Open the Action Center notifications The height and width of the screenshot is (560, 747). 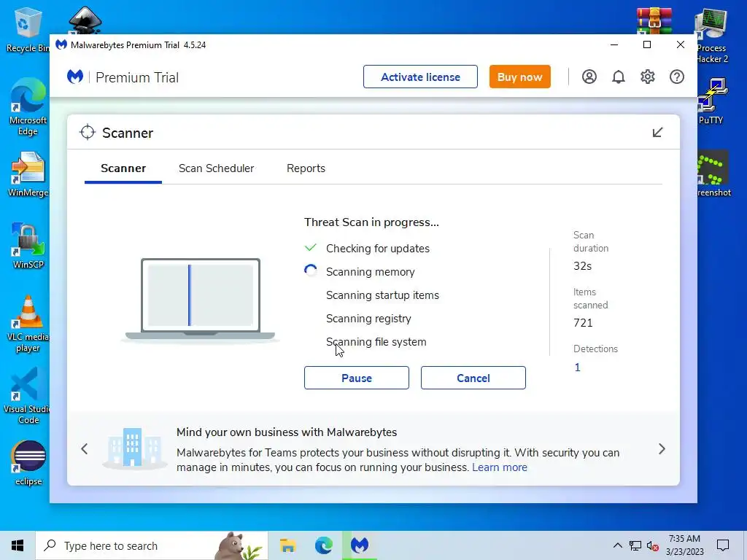coord(723,545)
